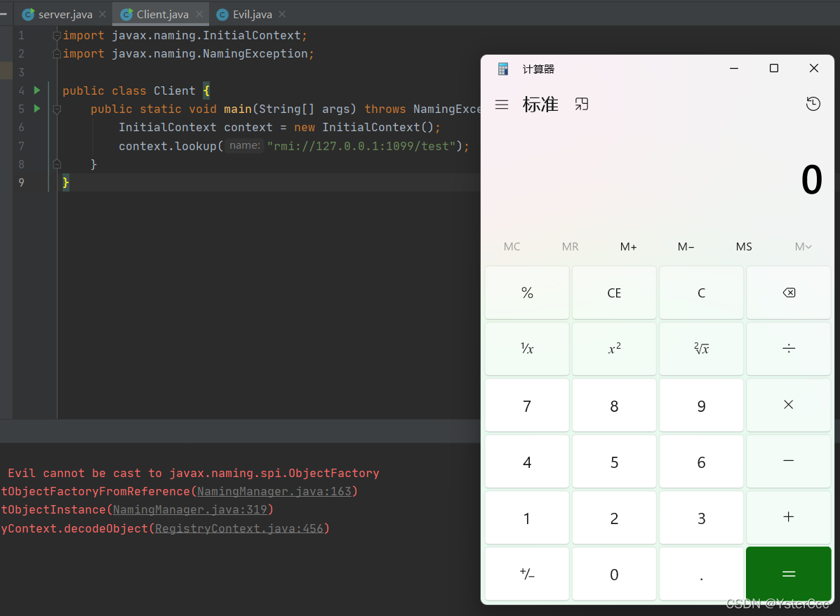840x616 pixels.
Task: Click the M- memory subtract button
Action: 686,246
